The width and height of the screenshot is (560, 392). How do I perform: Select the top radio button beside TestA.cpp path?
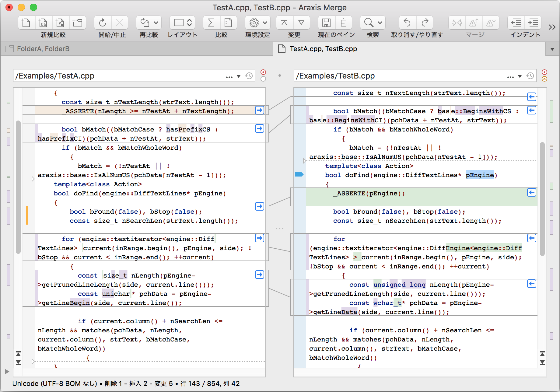click(263, 72)
